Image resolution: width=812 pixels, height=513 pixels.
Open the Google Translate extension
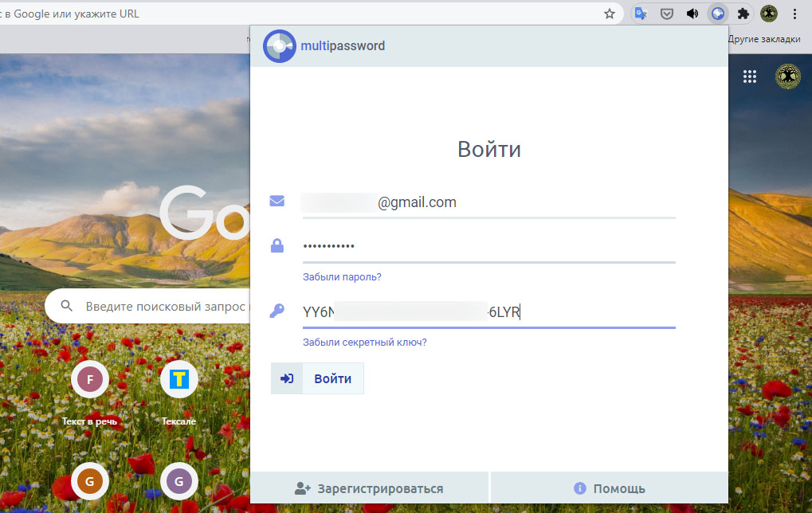click(x=641, y=14)
